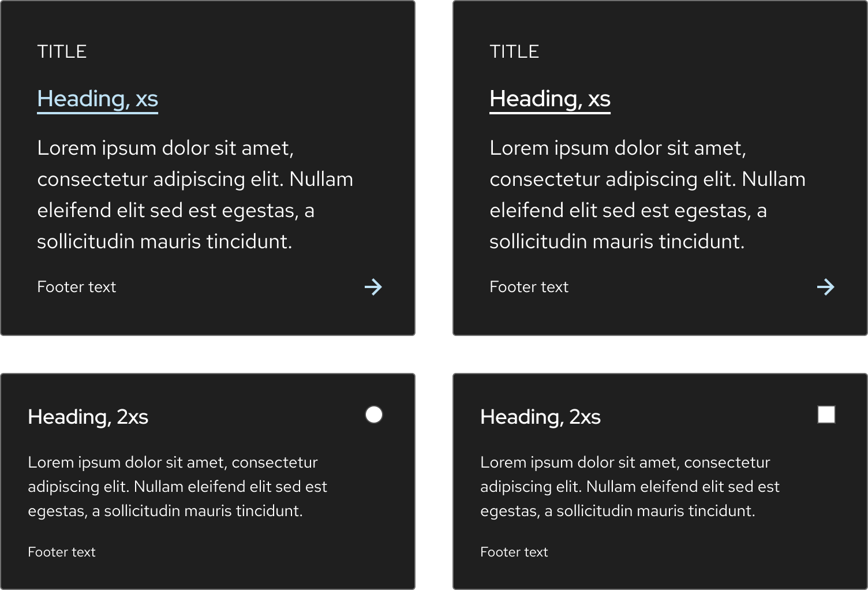Click the square icon beside right Heading, 2xs

[x=827, y=414]
